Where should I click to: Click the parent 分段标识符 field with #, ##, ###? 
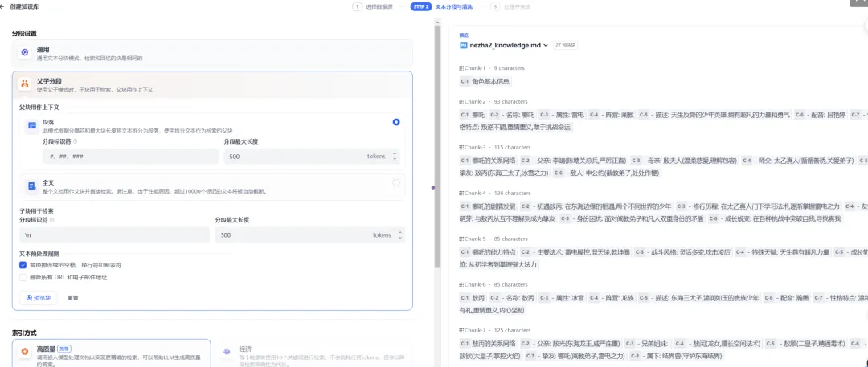(x=130, y=157)
